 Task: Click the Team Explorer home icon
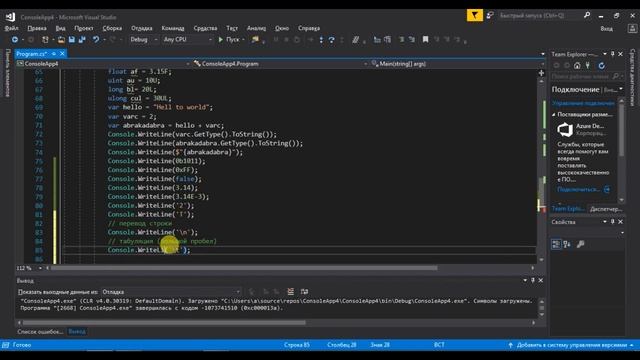pos(577,66)
